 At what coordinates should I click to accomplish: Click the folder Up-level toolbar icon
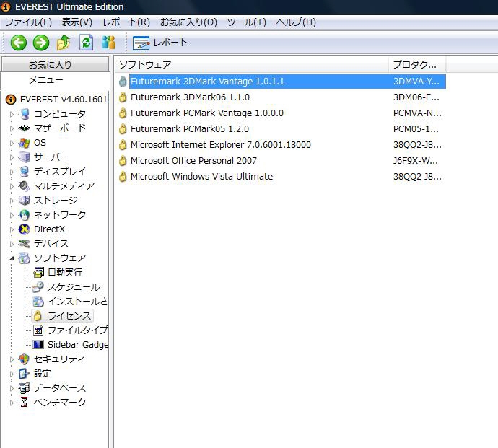pos(64,43)
